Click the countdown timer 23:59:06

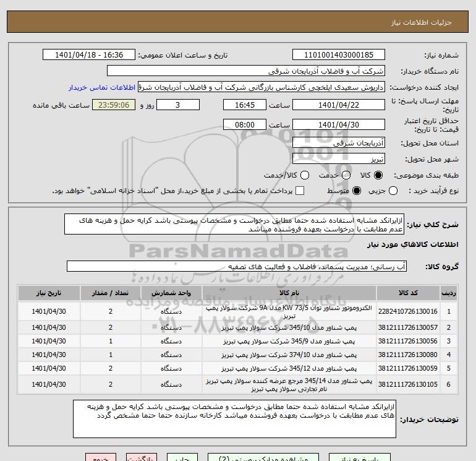pos(114,105)
